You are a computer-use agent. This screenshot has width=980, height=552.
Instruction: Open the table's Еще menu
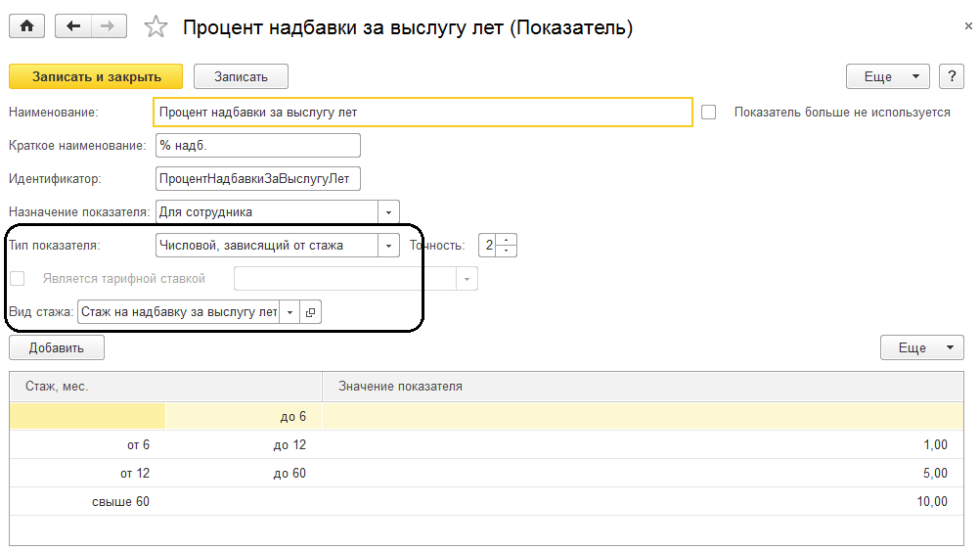[x=922, y=347]
